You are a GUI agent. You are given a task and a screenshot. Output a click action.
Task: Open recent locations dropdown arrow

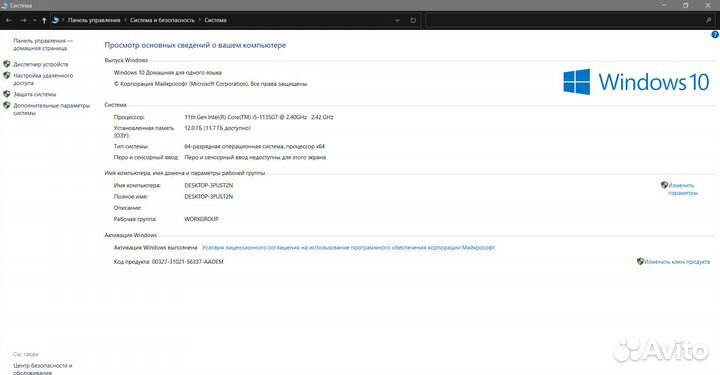pos(34,20)
